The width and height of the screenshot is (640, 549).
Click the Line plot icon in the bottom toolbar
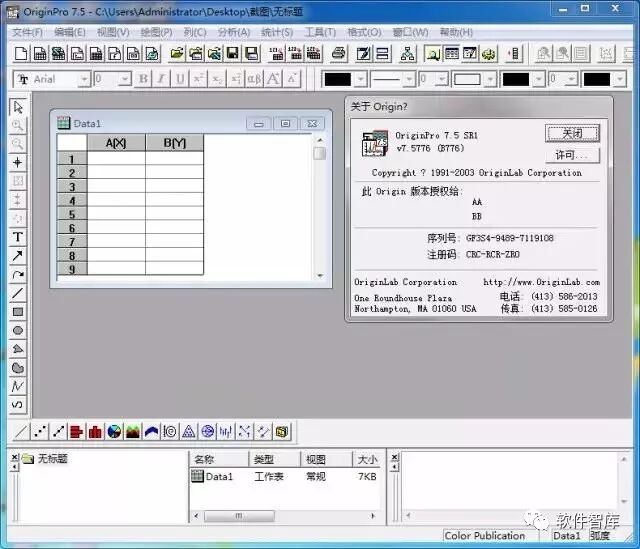[21, 431]
